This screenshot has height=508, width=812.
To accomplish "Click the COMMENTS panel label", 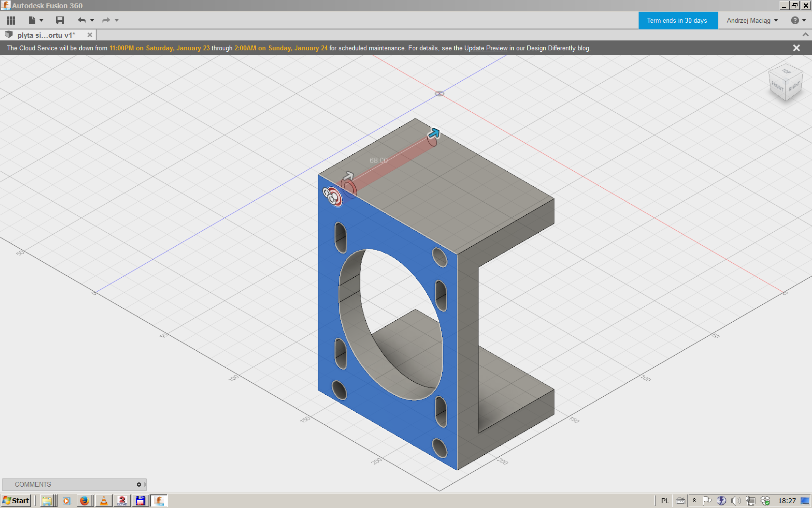I will [x=33, y=484].
